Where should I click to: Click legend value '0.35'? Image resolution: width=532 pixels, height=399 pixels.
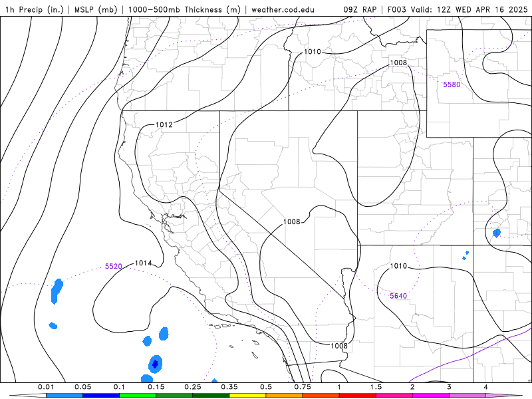point(229,387)
